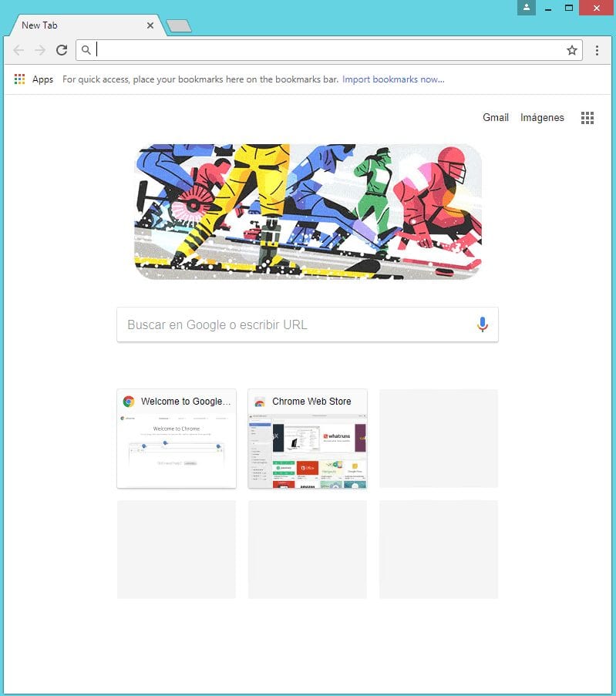Viewport: 616px width, 696px height.
Task: Click Import bookmarks now link
Action: point(393,79)
